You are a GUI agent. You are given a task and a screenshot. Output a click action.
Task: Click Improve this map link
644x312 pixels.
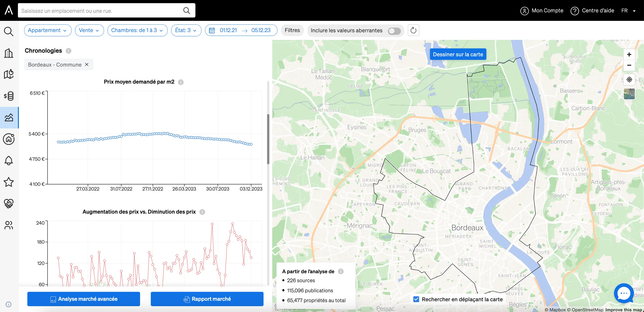[x=624, y=310]
